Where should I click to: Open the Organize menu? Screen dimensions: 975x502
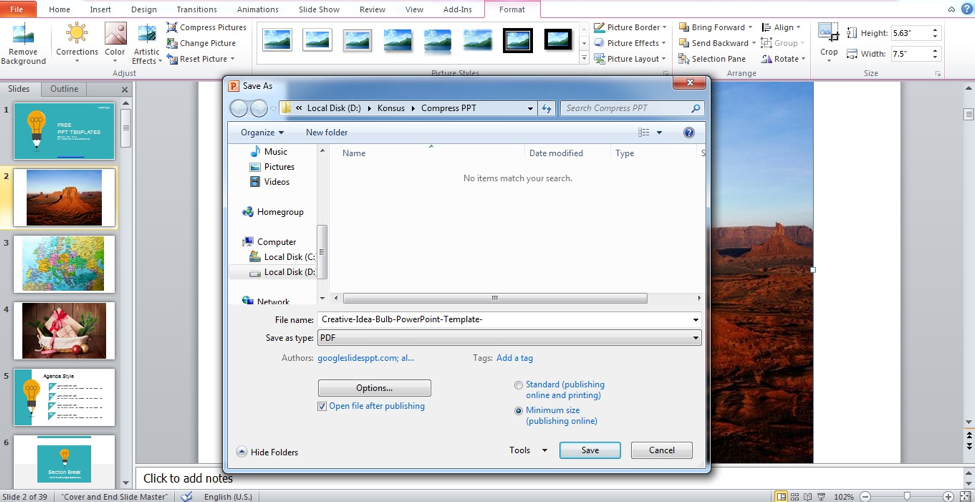(262, 132)
